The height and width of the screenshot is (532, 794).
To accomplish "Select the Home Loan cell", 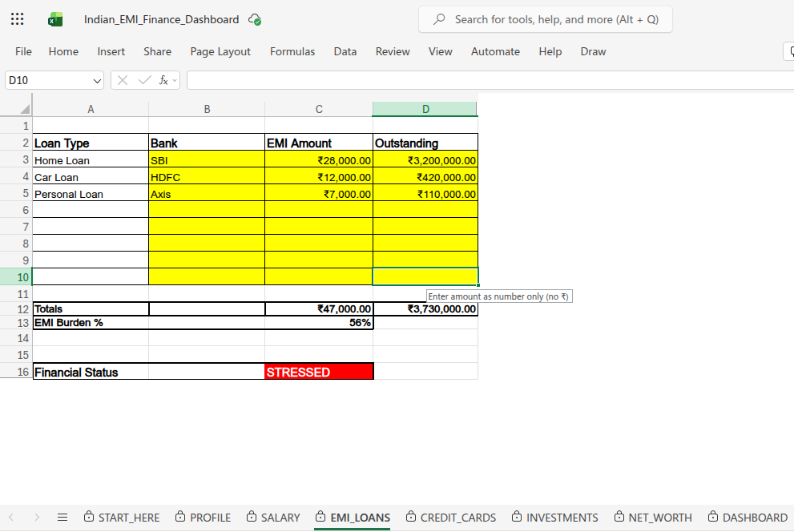I will coord(91,160).
